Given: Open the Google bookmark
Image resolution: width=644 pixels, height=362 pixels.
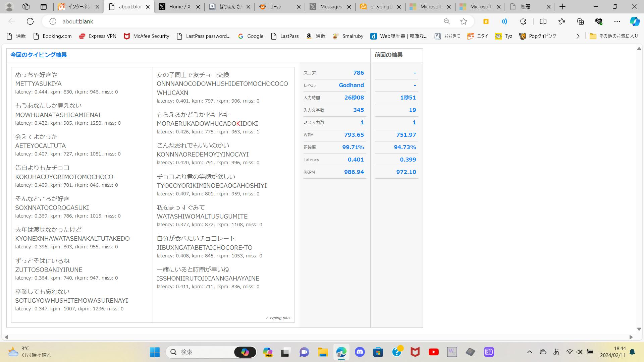Looking at the screenshot, I should click(251, 36).
